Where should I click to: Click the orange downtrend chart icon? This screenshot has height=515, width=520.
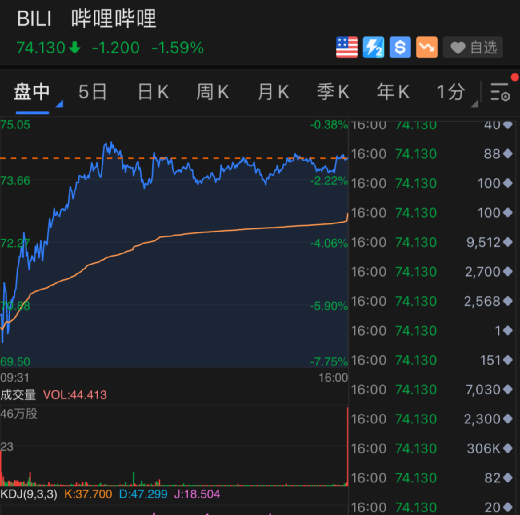[x=427, y=47]
